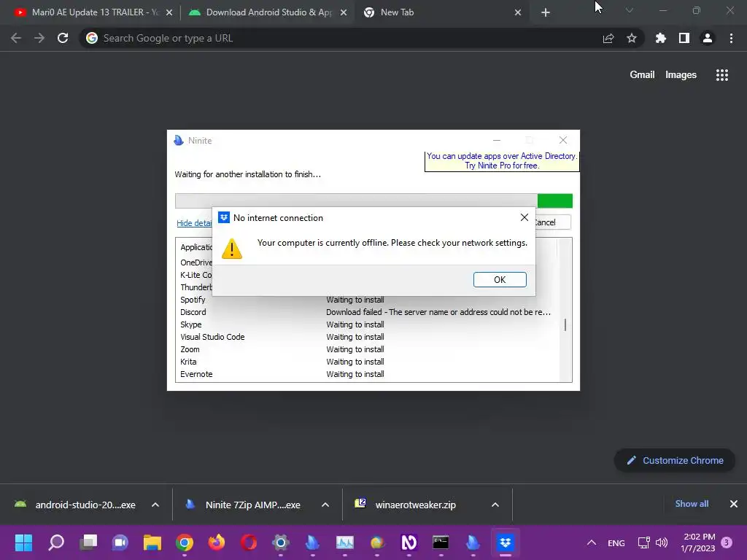This screenshot has width=747, height=560.
Task: Open the Extensions puzzle icon
Action: (x=661, y=38)
